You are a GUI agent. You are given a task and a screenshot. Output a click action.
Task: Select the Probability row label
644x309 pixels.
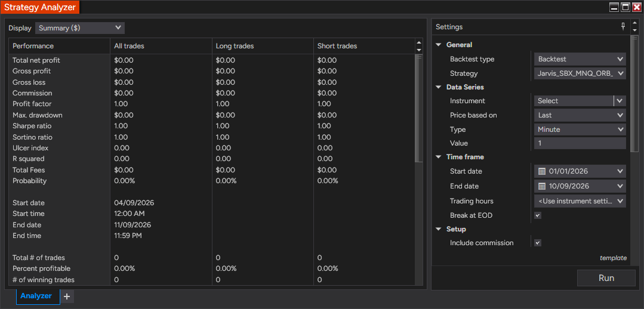coord(30,181)
